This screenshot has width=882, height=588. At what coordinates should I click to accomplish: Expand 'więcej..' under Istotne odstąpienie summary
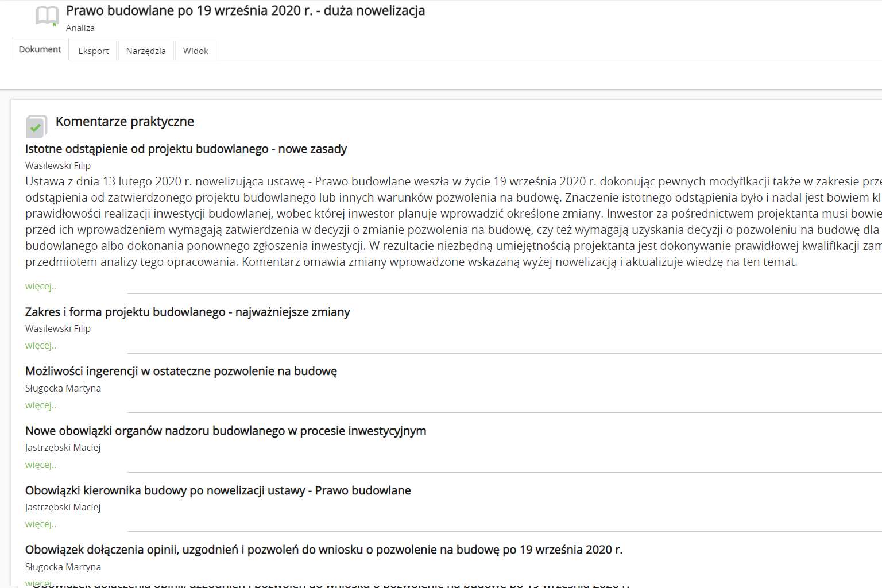41,286
